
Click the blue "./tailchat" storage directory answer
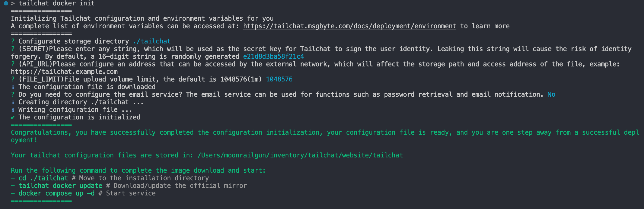[152, 41]
